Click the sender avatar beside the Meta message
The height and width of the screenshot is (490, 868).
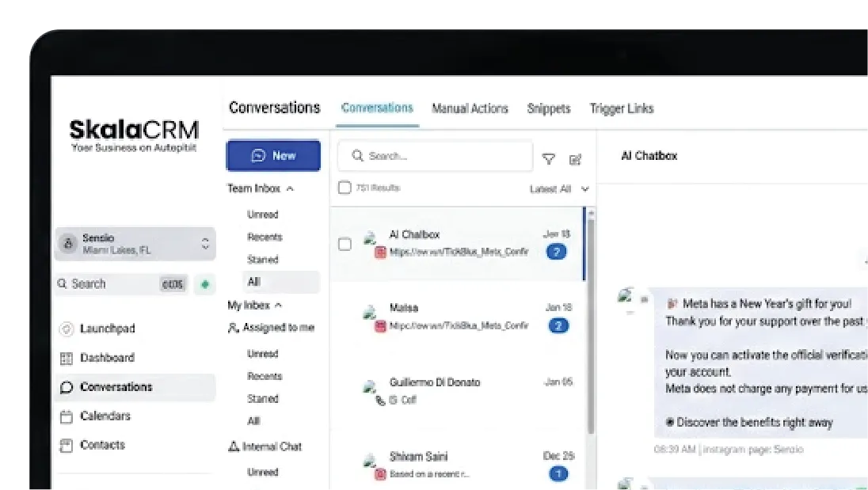[626, 295]
